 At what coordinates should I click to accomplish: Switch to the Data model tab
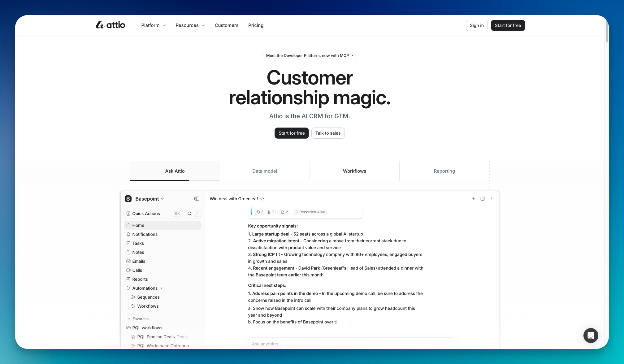265,171
